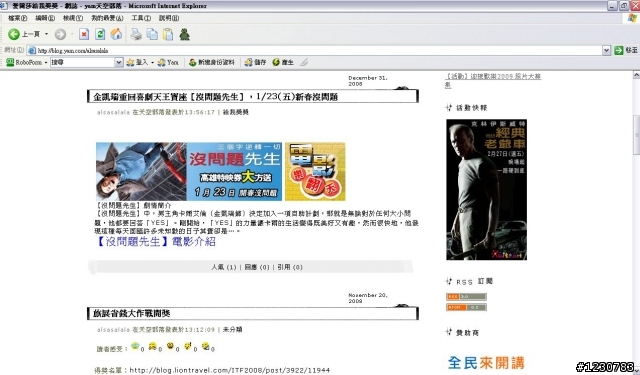
Task: Click the category link beside the 13:56:17 timestamp
Action: pos(236,112)
